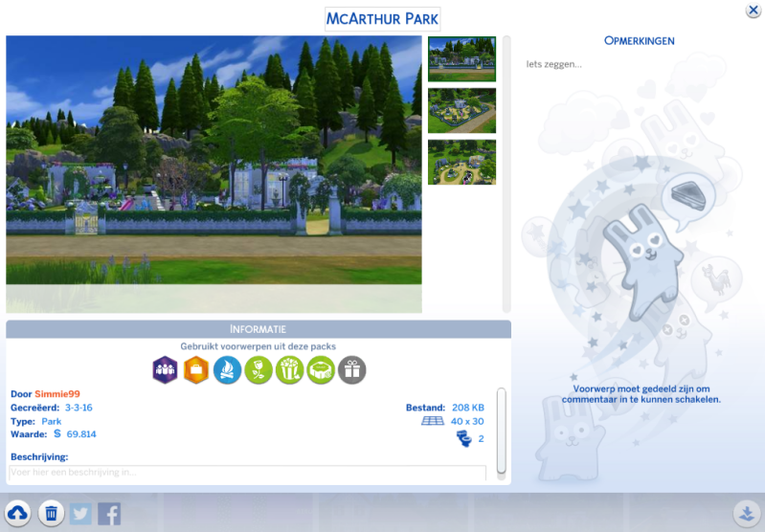Select the first front-view thumbnail
Image resolution: width=765 pixels, height=532 pixels.
point(462,59)
